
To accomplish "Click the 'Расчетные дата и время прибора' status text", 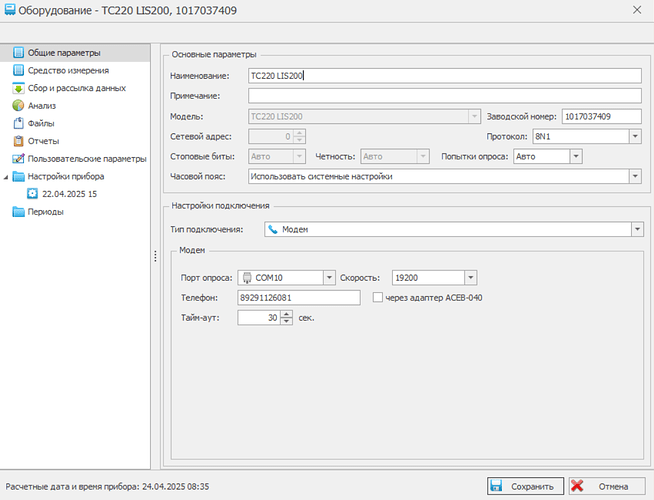I will point(108,486).
